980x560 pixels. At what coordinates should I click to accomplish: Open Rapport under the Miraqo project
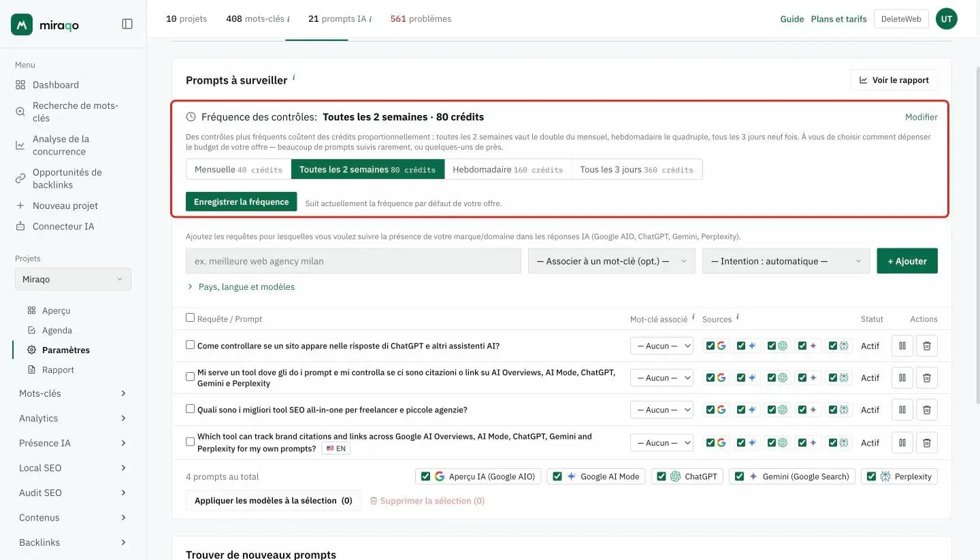point(58,370)
